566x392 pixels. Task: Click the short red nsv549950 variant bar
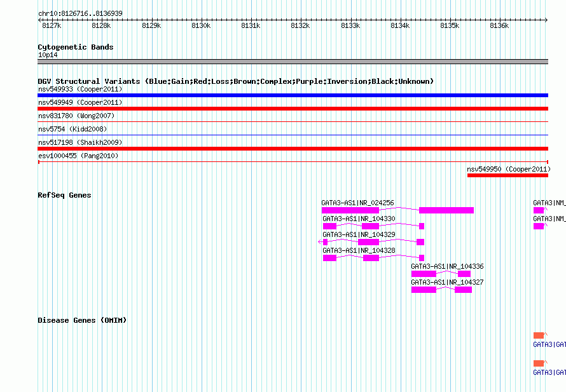507,175
